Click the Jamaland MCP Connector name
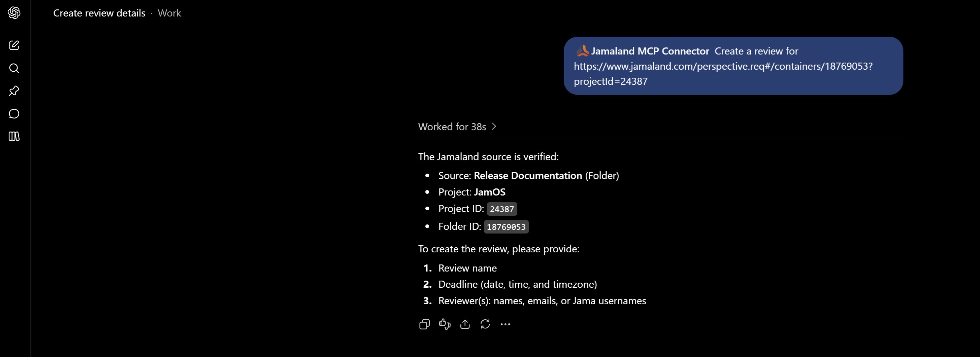 (x=650, y=51)
